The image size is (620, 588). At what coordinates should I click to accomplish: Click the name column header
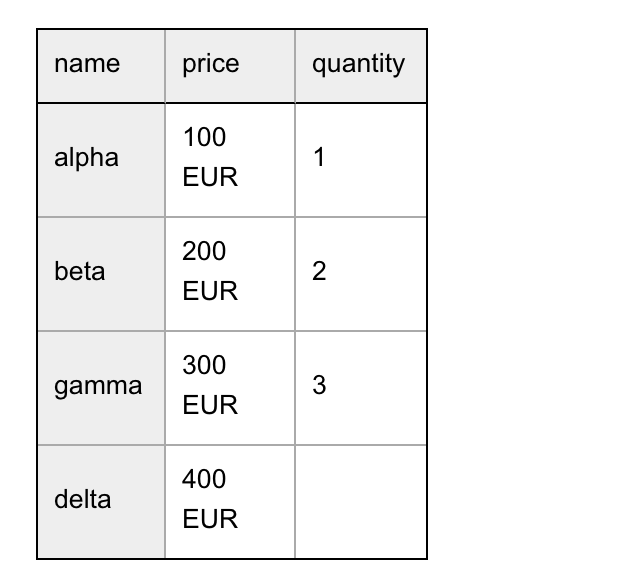[x=101, y=66]
